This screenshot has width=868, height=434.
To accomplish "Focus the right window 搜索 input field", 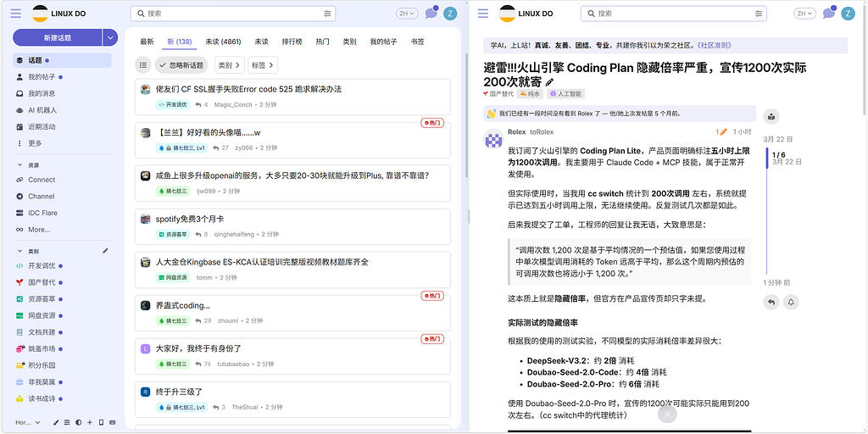I will click(x=674, y=14).
